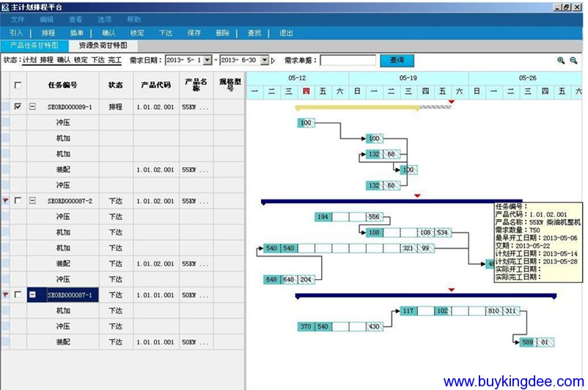Click the app logo icon in title bar
Screen dimensions: 588x390
(x=5, y=7)
